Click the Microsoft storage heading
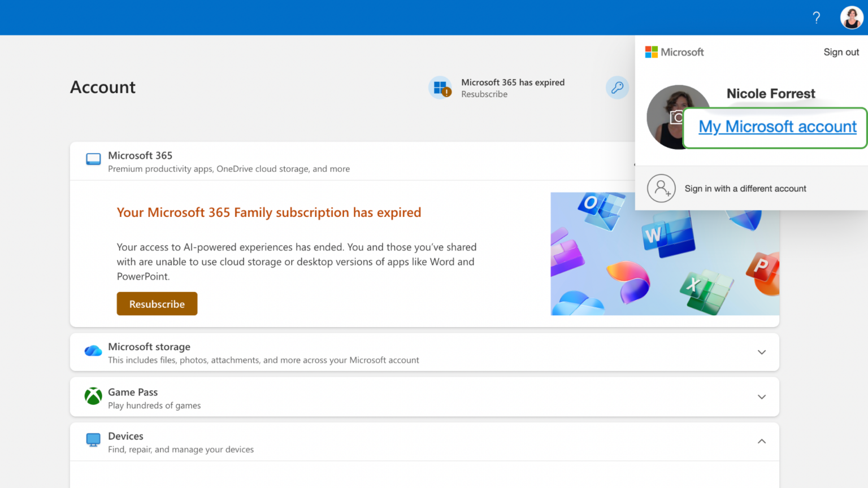Screen dimensions: 868x488 149,347
